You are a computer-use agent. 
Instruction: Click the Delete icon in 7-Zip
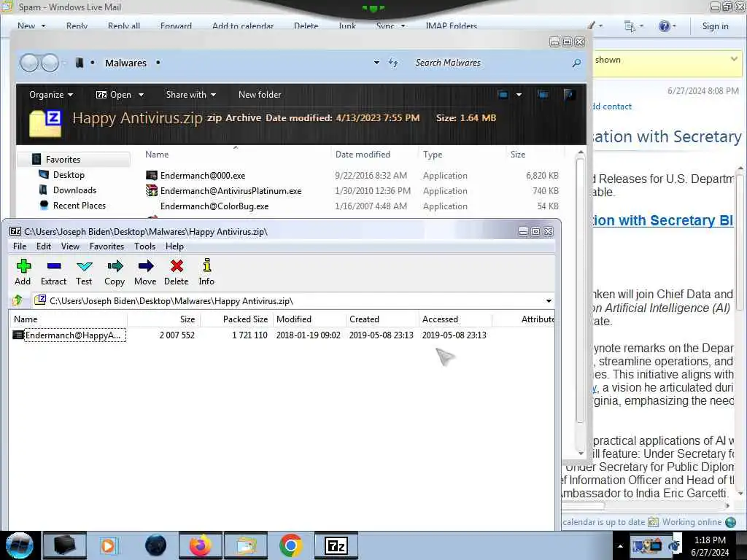click(x=177, y=266)
